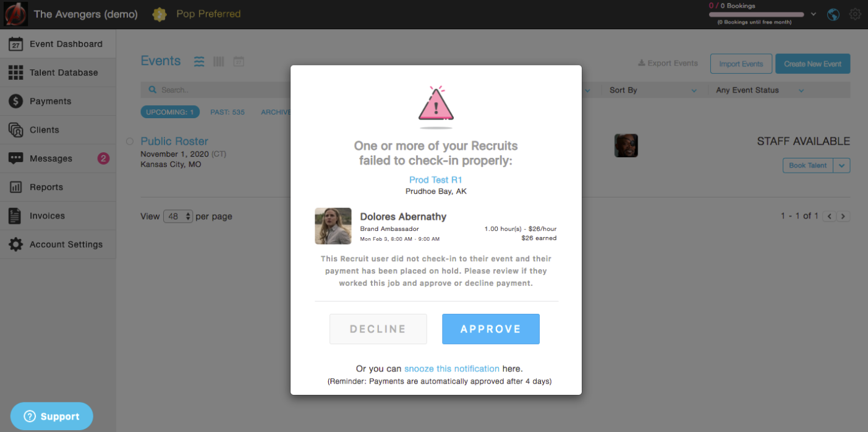This screenshot has width=868, height=432.
Task: Open the Any Event Status dropdown
Action: click(x=760, y=90)
